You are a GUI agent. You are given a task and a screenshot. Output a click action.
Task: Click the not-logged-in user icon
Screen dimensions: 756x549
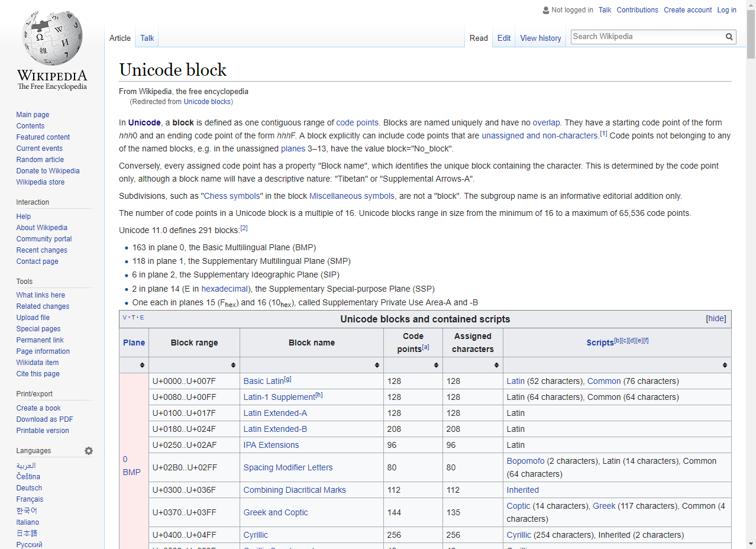(545, 10)
